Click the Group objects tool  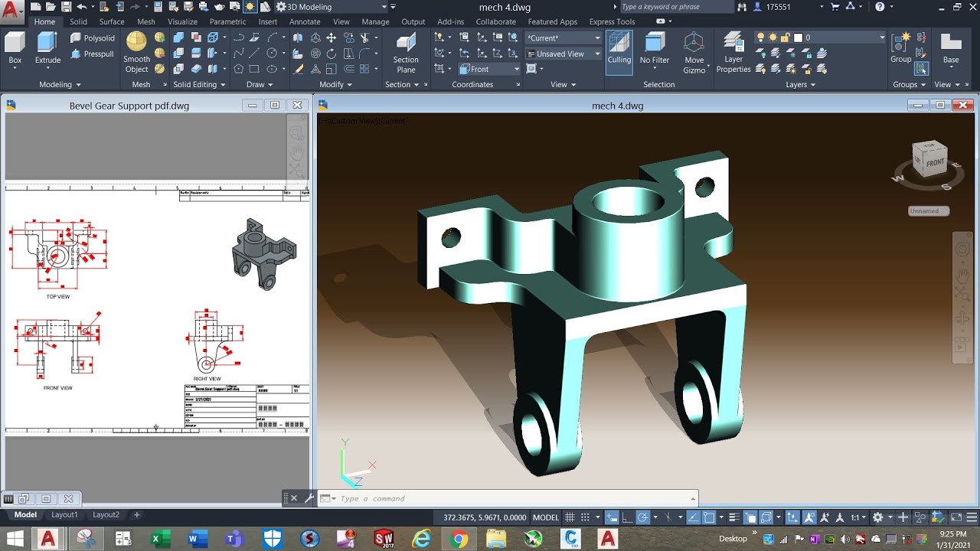pyautogui.click(x=901, y=47)
